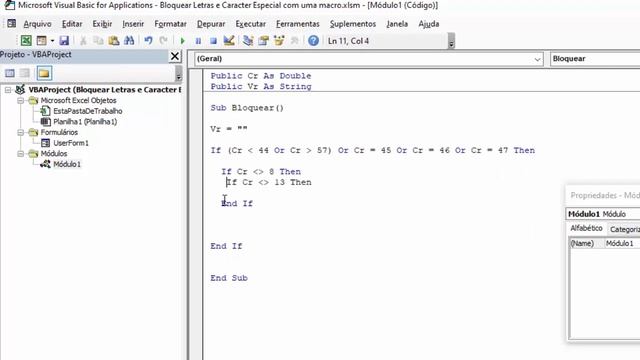Open the Editar menu
640x360 pixels.
tap(72, 24)
